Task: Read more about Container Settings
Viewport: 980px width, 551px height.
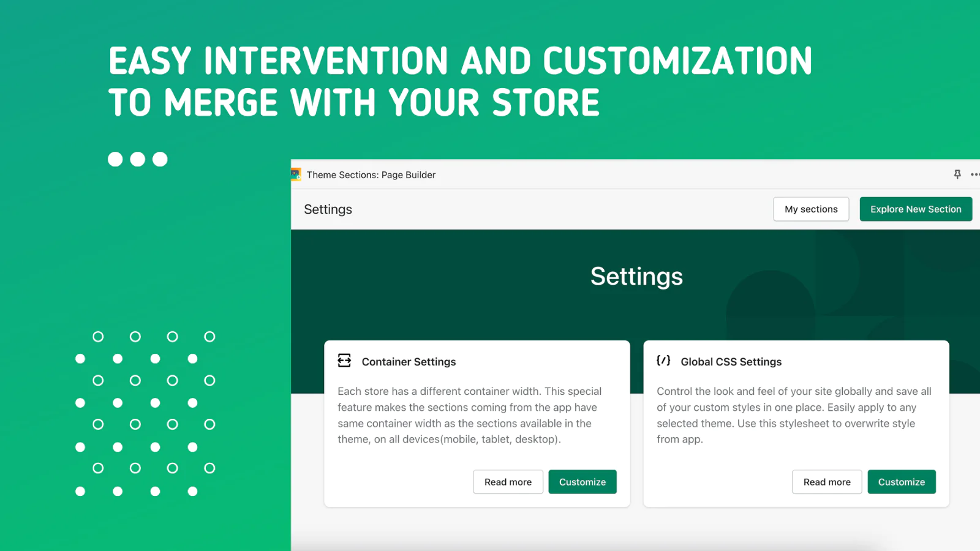Action: point(508,482)
